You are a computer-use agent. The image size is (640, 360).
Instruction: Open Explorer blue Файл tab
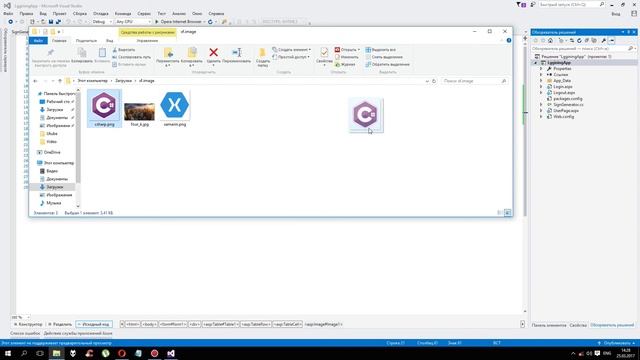click(38, 41)
